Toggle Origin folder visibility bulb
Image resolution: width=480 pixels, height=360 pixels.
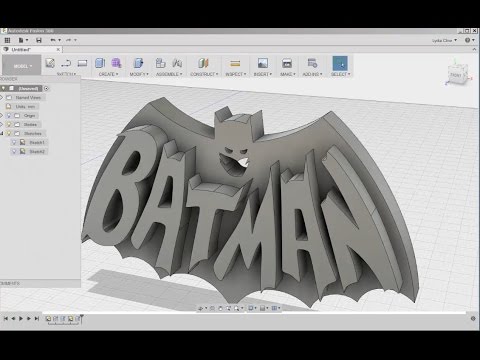point(9,115)
